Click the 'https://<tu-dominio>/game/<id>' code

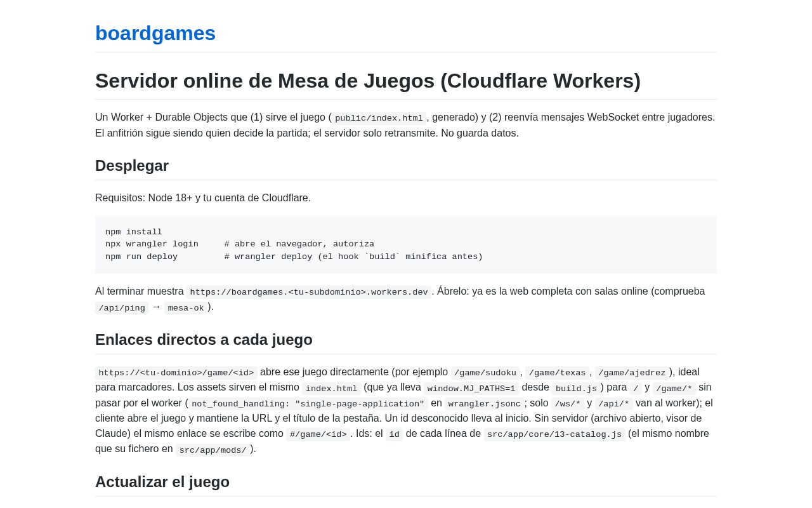pos(176,373)
